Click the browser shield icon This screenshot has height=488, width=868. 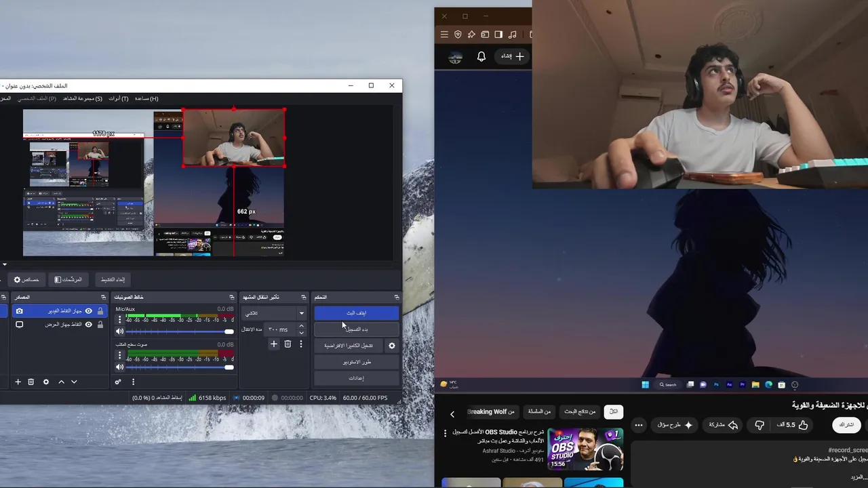tap(458, 35)
